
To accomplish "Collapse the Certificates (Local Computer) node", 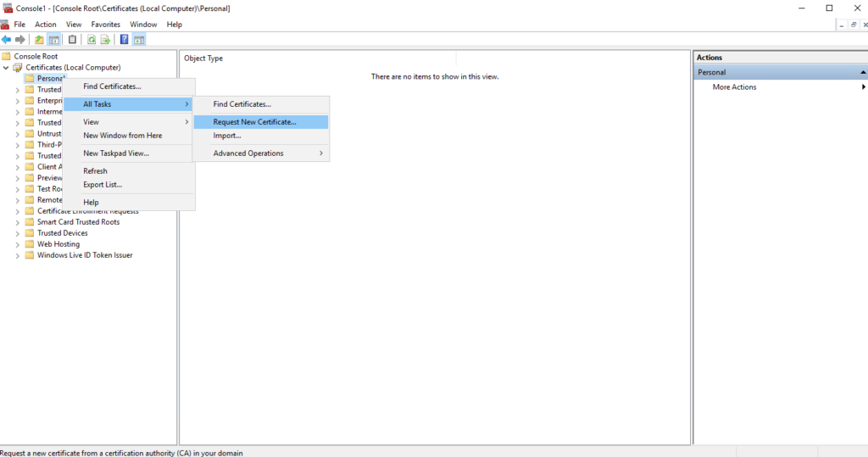I will [x=7, y=68].
